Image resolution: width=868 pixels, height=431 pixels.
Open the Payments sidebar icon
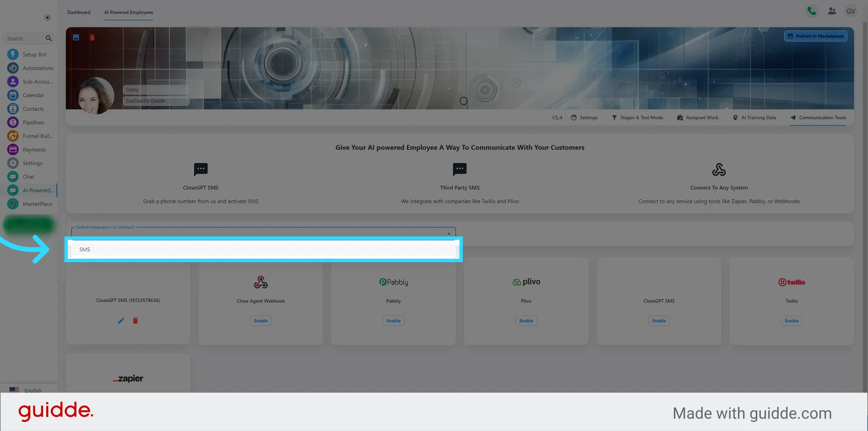[13, 149]
